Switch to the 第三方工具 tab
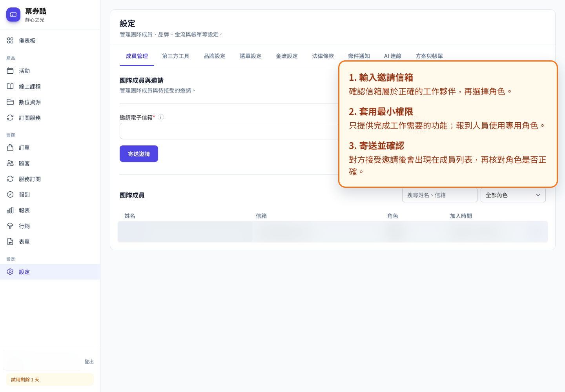This screenshot has height=392, width=565. 176,56
